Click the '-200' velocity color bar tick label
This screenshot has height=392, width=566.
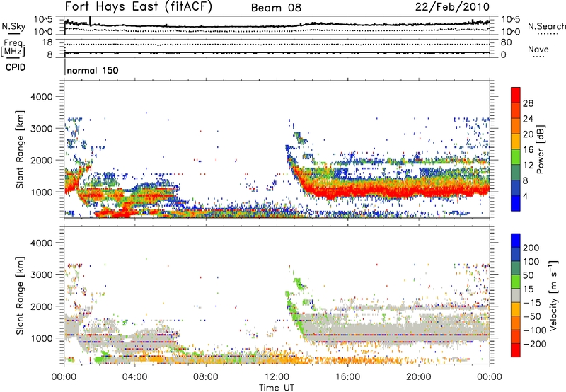(x=534, y=344)
